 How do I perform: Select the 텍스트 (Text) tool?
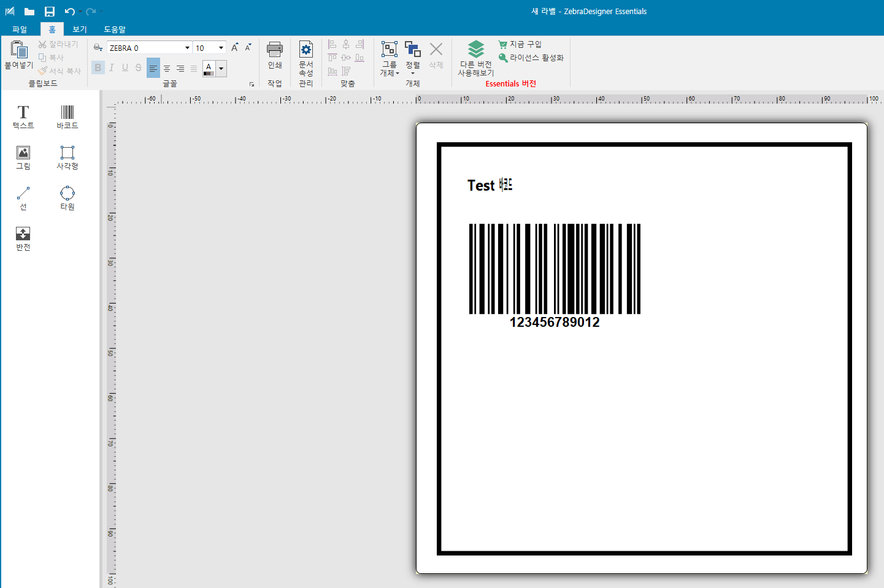tap(23, 116)
